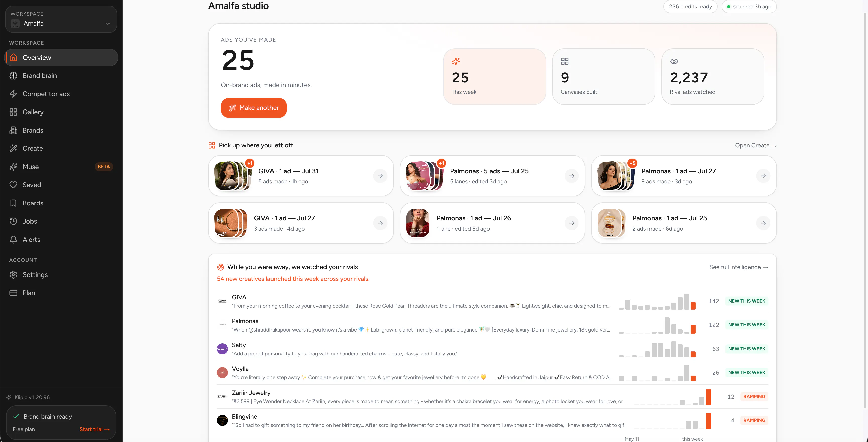Image resolution: width=868 pixels, height=442 pixels.
Task: Click the Create magic wand icon
Action: coord(14,148)
